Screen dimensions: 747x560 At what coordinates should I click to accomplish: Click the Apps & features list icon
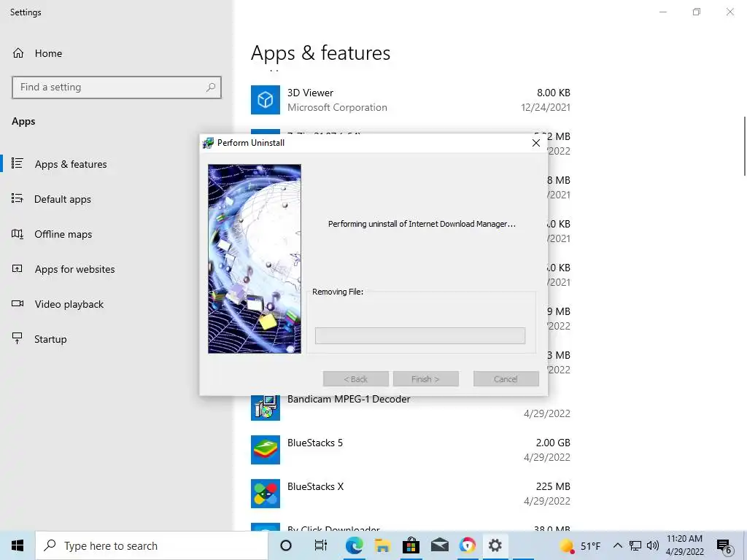click(x=18, y=163)
